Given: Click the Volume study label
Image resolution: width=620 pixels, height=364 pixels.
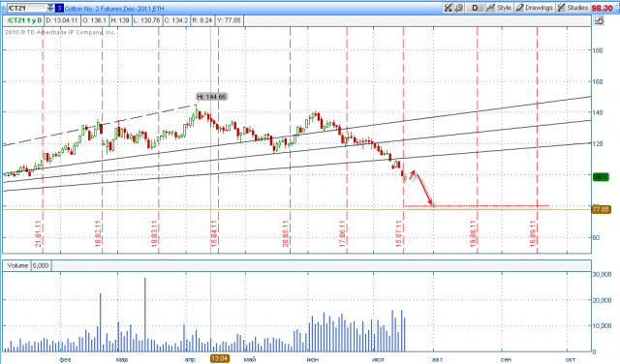Looking at the screenshot, I should 17,265.
